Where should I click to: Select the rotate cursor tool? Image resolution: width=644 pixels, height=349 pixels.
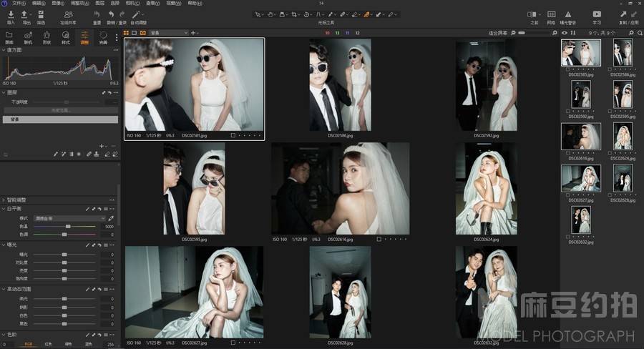click(x=306, y=14)
